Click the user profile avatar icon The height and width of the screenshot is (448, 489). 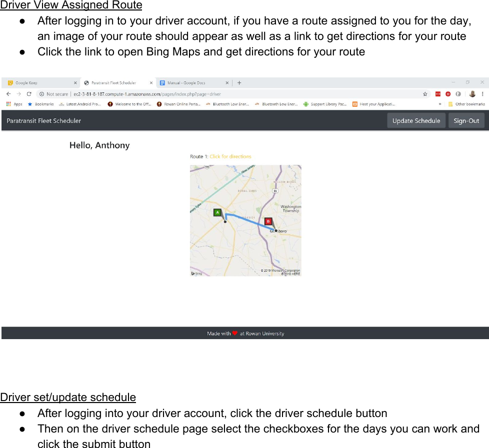pos(472,94)
